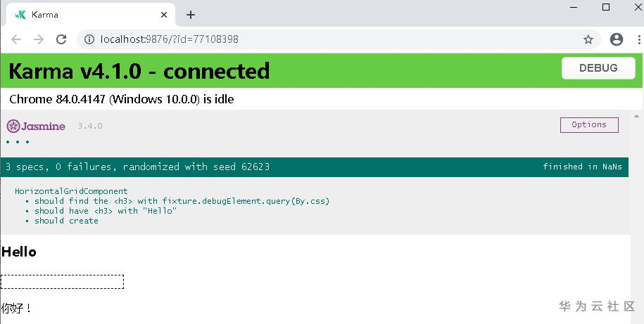The width and height of the screenshot is (644, 324).
Task: Click the browser back arrow
Action: [16, 39]
